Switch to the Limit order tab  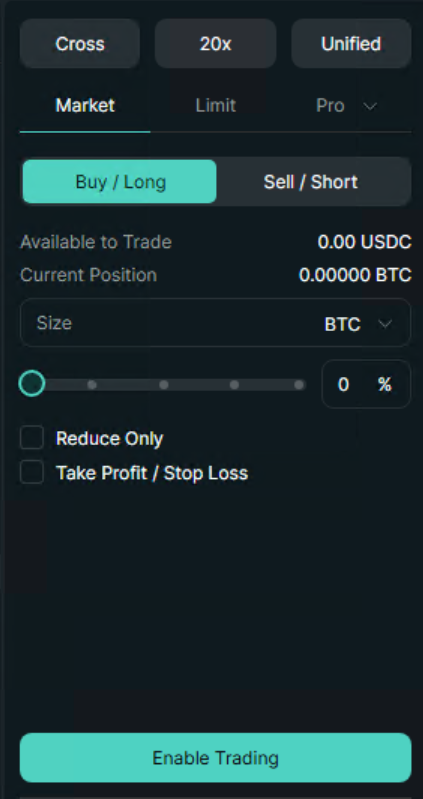coord(216,106)
